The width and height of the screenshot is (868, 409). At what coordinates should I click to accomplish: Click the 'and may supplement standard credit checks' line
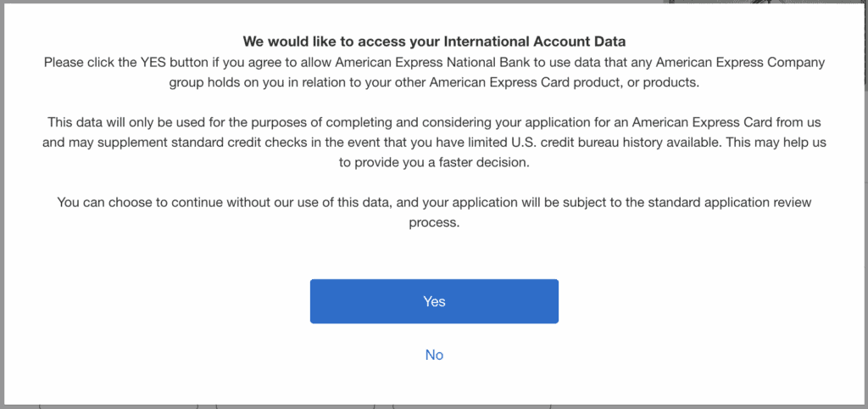[434, 143]
